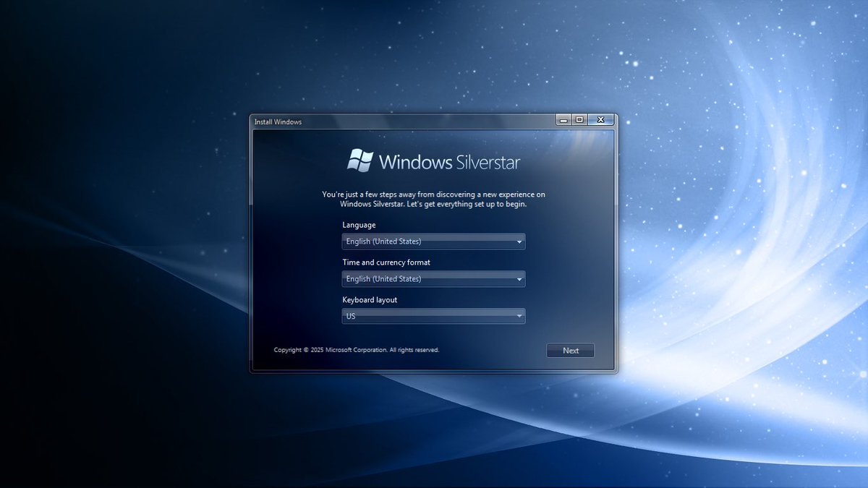Open the Time and currency format dropdown
The width and height of the screenshot is (868, 488).
click(x=433, y=279)
